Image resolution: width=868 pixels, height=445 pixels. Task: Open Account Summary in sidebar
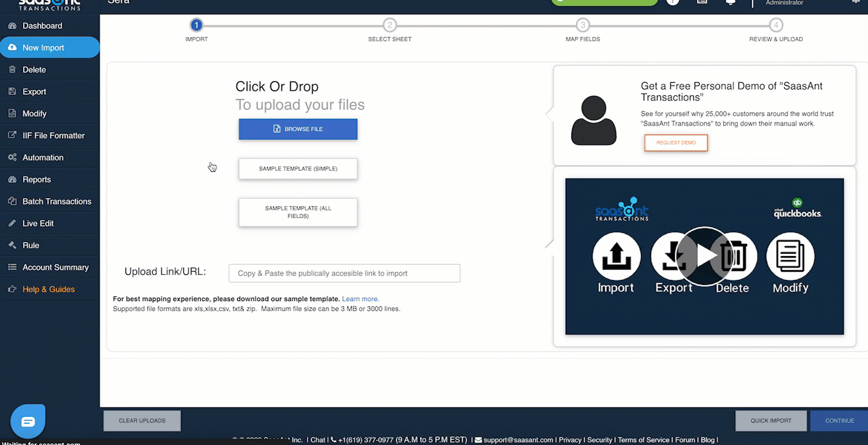[50, 268]
